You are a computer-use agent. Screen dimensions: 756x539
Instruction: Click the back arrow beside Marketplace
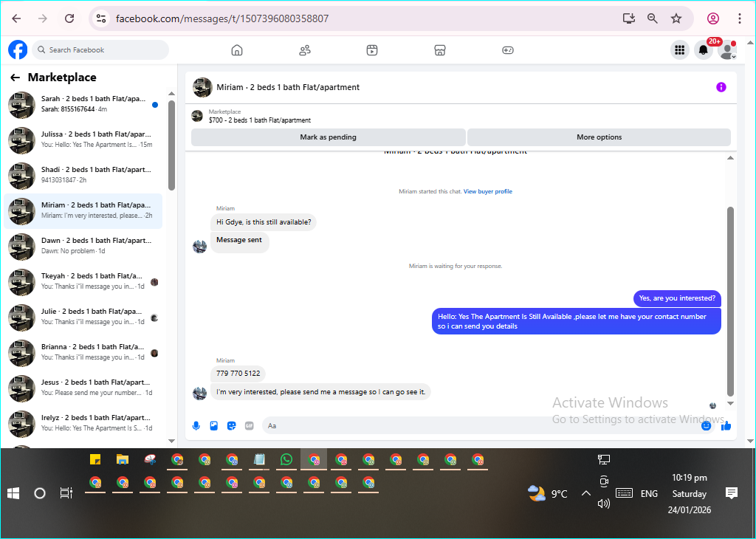pyautogui.click(x=15, y=77)
